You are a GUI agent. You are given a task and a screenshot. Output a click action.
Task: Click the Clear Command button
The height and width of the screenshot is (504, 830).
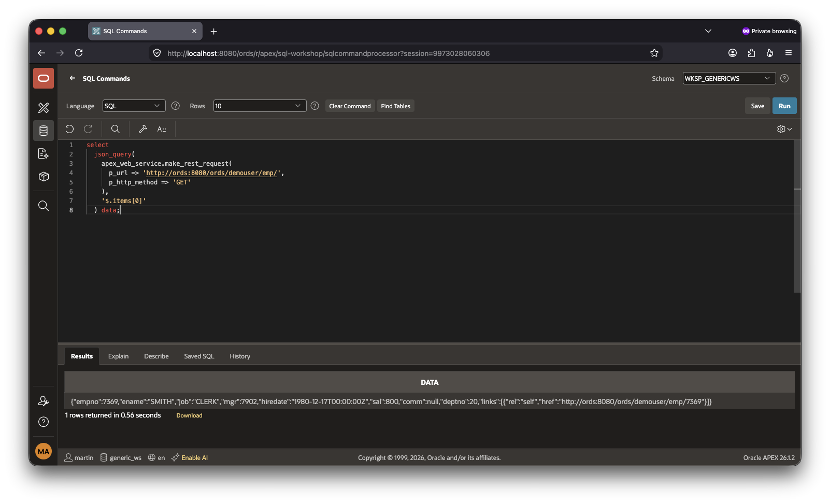350,106
